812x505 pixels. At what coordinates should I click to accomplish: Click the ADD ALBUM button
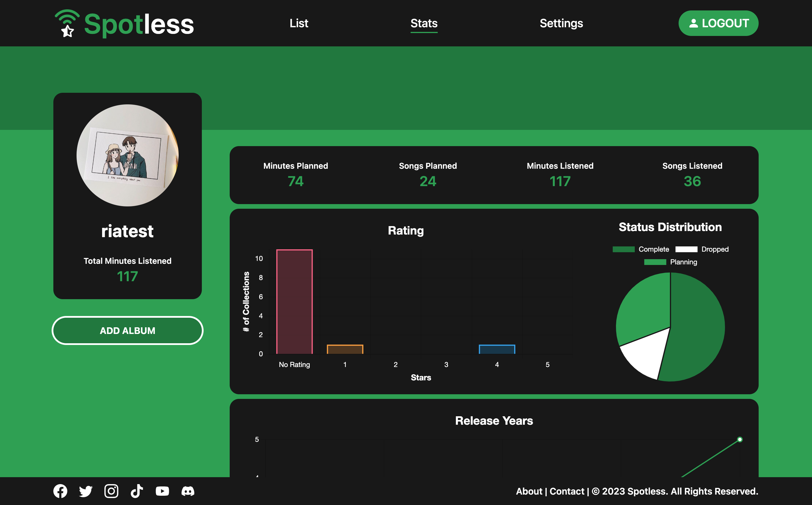point(127,330)
